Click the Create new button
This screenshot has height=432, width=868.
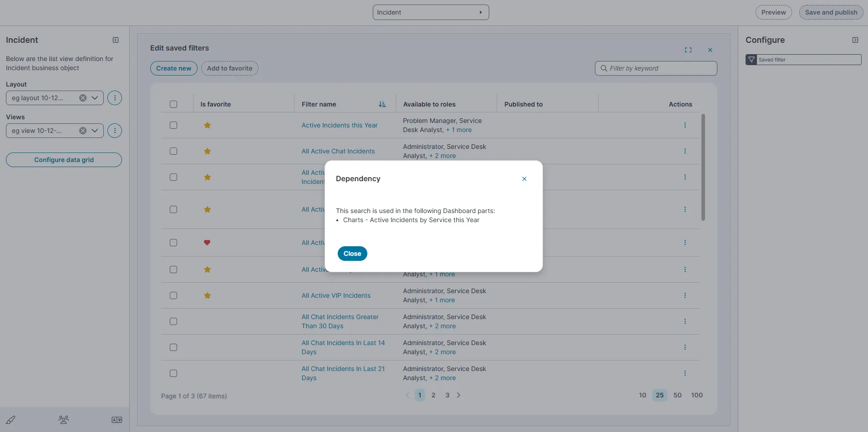(174, 68)
